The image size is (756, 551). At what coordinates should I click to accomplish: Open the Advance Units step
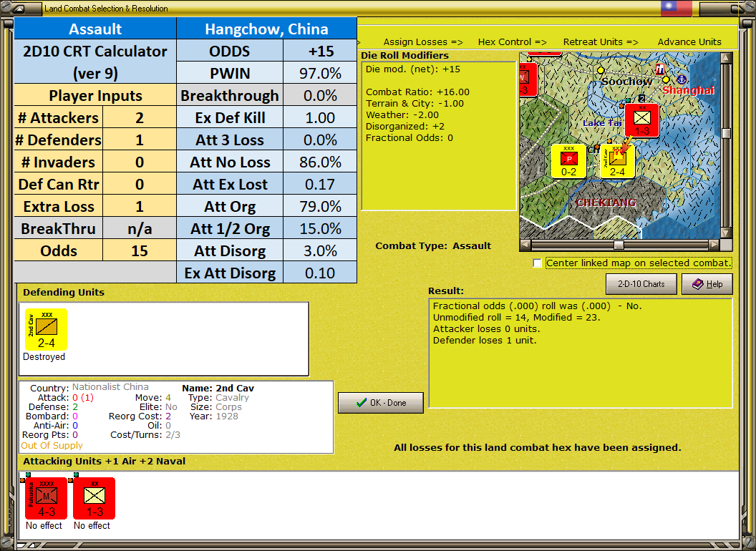pyautogui.click(x=689, y=42)
